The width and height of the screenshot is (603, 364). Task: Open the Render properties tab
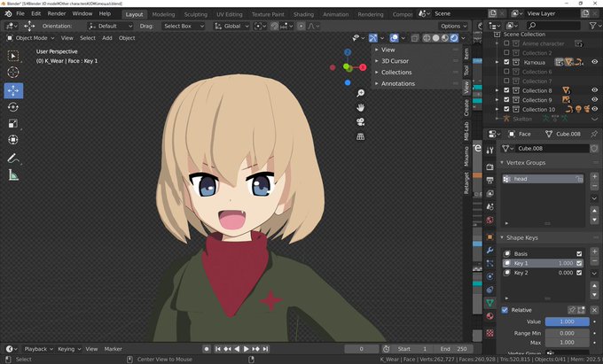(489, 167)
